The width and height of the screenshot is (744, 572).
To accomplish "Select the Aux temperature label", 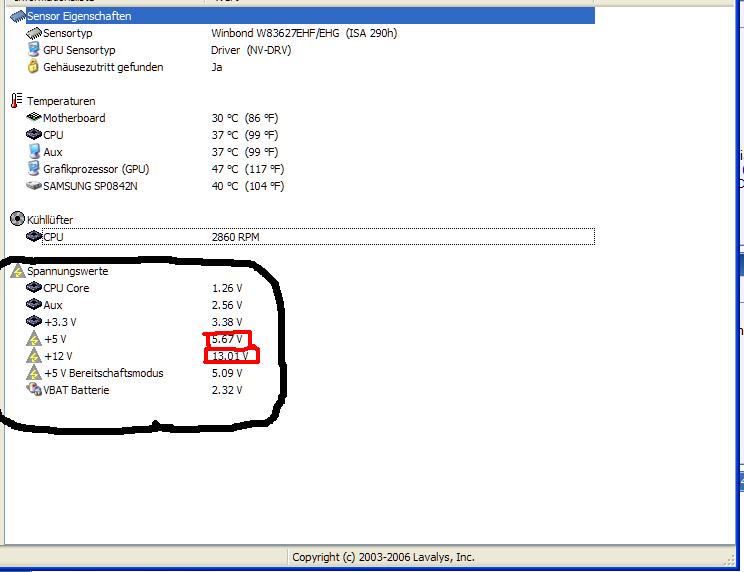I will tap(53, 152).
